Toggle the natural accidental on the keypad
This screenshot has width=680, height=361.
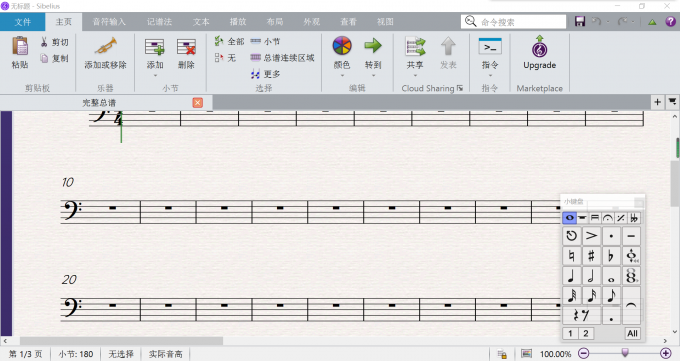[x=572, y=256]
